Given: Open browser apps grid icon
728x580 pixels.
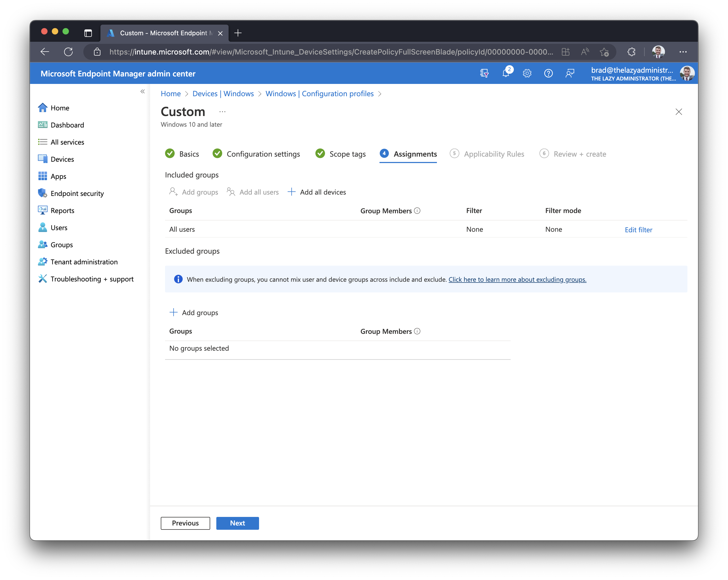Looking at the screenshot, I should pos(566,52).
